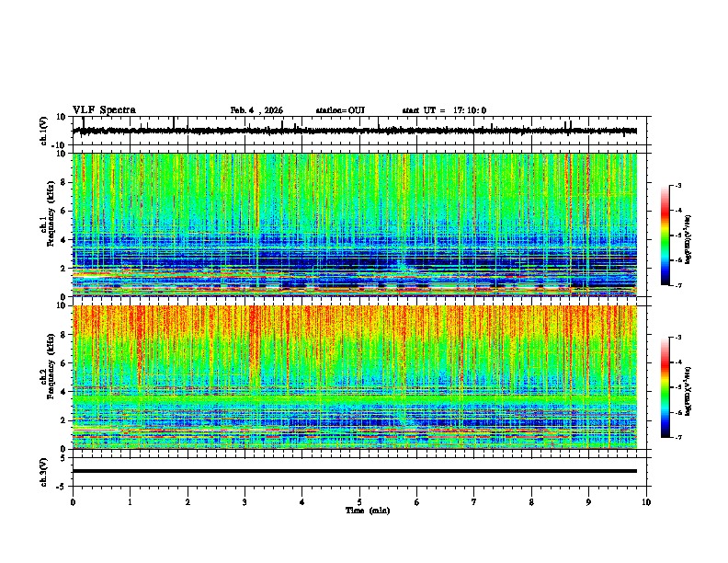The image size is (728, 563).
Task: Click the "6" kHz tick on ch.1 frequency axis
Action: (63, 212)
